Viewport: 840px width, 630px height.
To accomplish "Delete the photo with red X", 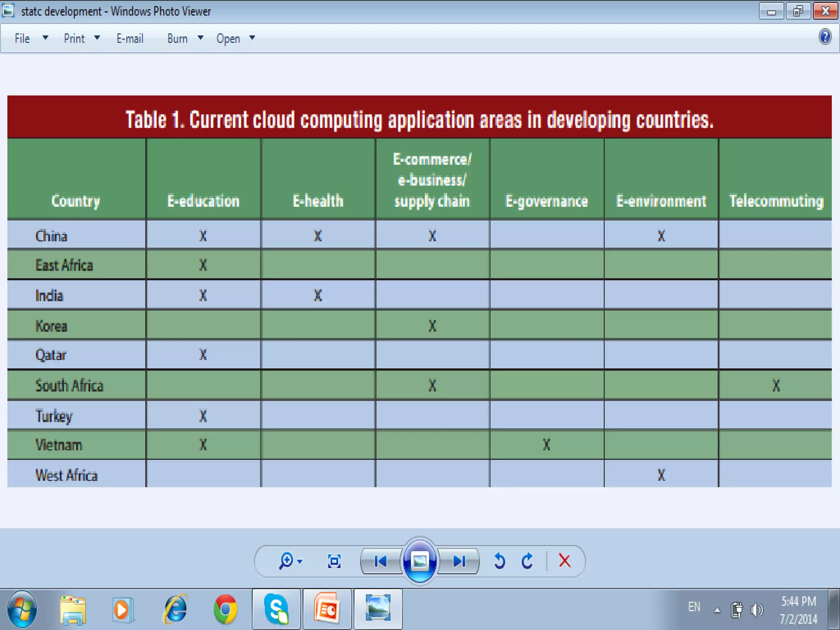I will click(x=565, y=561).
